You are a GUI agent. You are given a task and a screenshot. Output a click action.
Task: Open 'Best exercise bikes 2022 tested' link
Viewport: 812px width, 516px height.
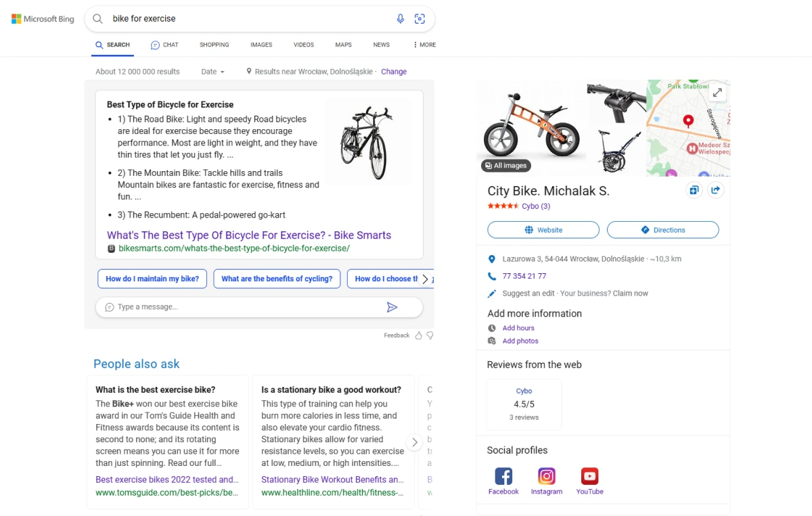167,479
